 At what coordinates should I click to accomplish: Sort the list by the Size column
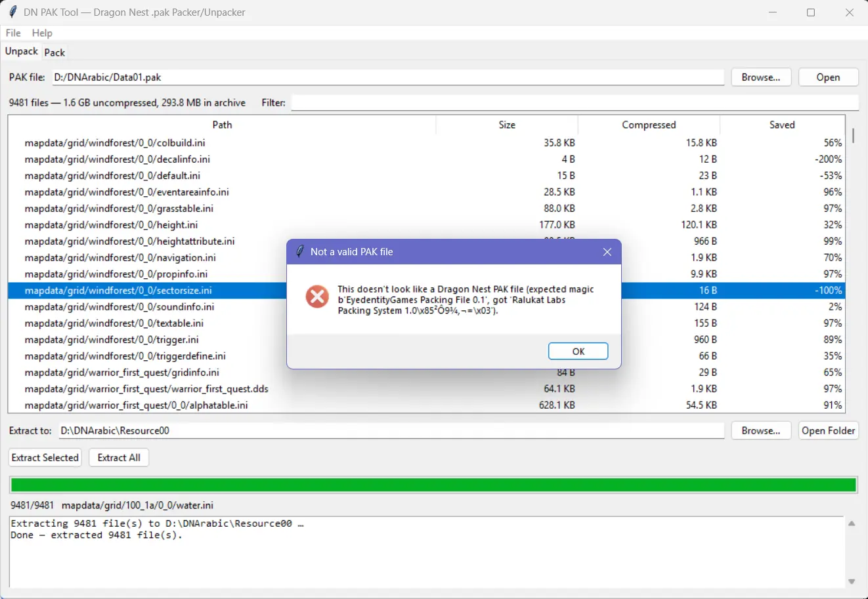pos(507,125)
